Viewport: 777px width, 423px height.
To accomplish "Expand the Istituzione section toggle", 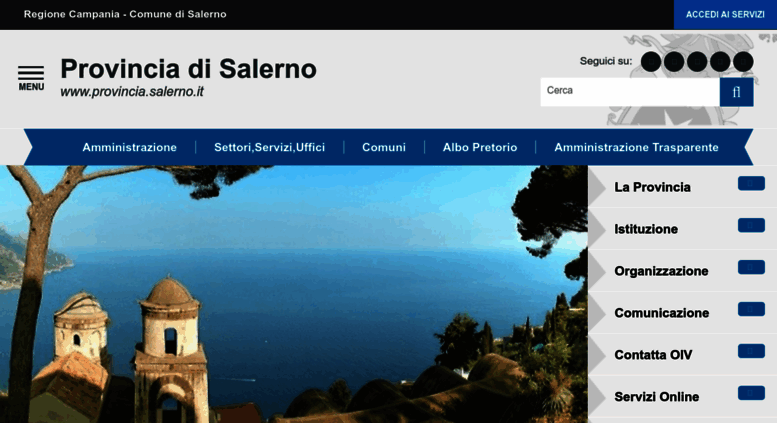I will coord(751,225).
